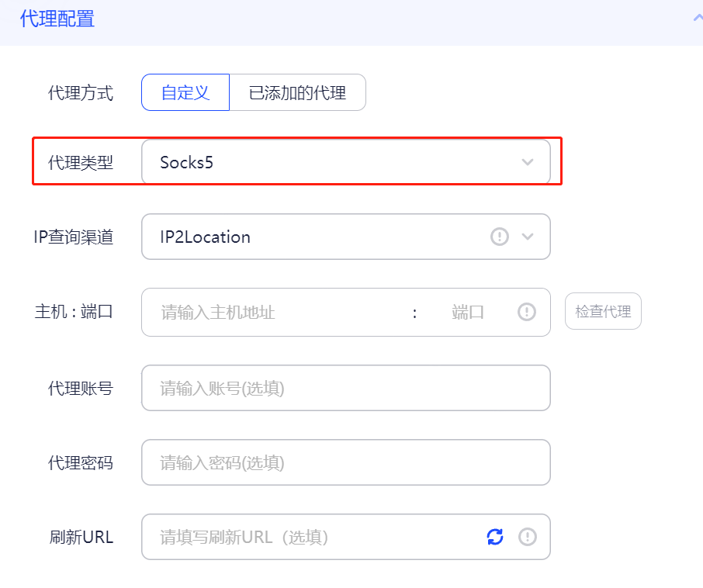Click the 代理账号 account input field
Viewport: 703px width, 588px height.
click(345, 388)
